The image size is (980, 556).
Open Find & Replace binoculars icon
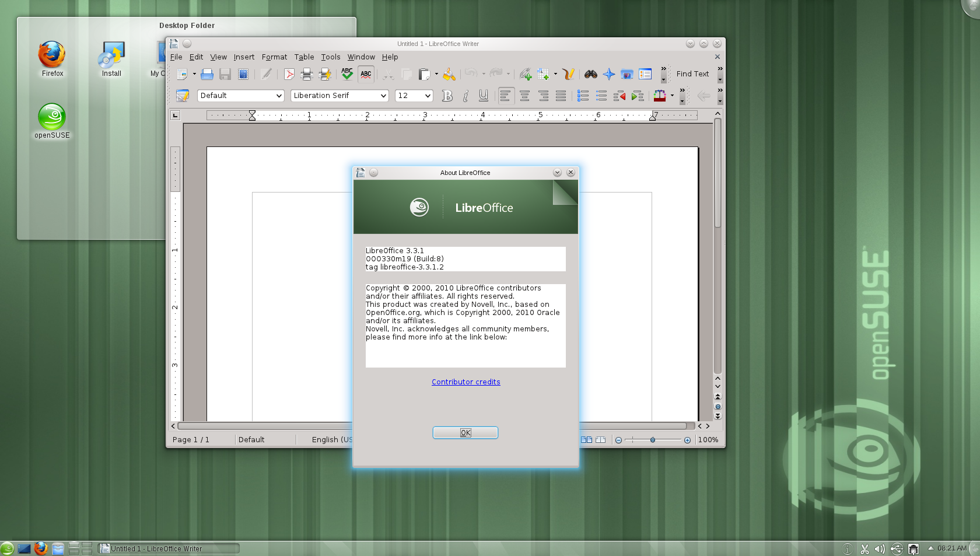point(590,74)
